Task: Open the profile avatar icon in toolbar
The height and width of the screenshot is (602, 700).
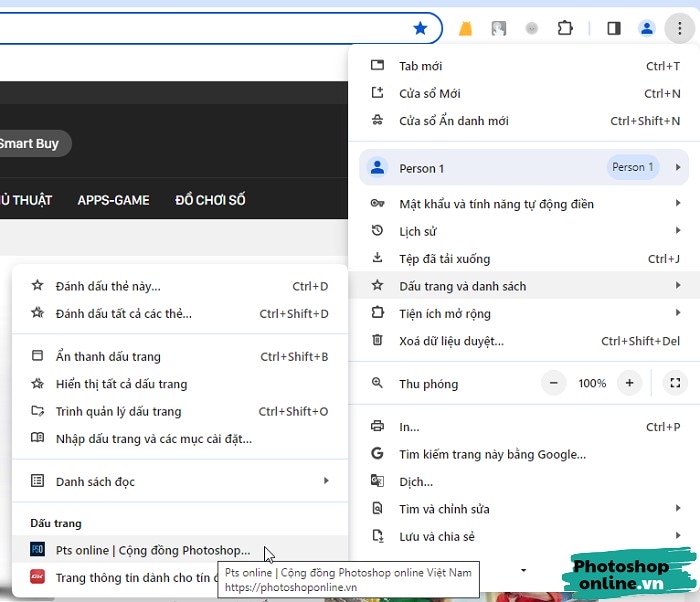Action: [646, 29]
